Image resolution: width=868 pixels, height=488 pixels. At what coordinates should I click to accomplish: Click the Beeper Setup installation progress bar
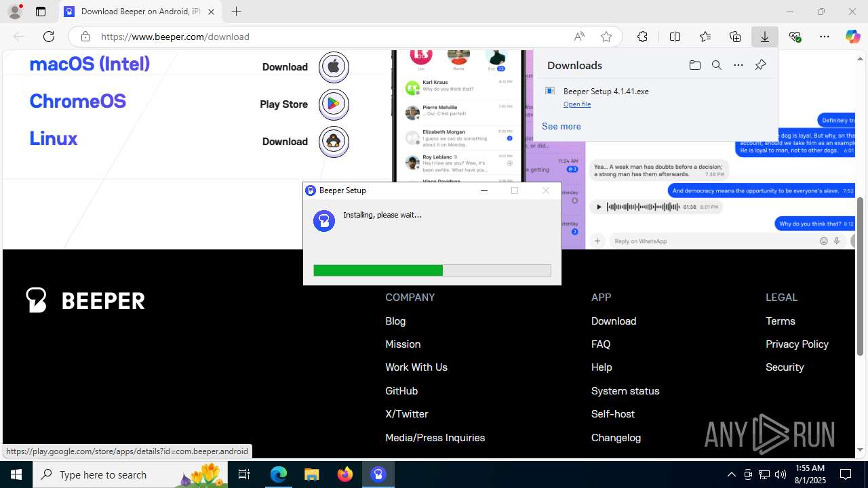click(x=432, y=270)
